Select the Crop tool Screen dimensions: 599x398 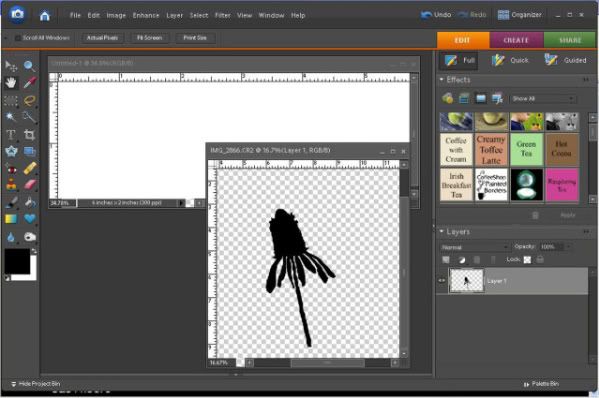coord(29,134)
